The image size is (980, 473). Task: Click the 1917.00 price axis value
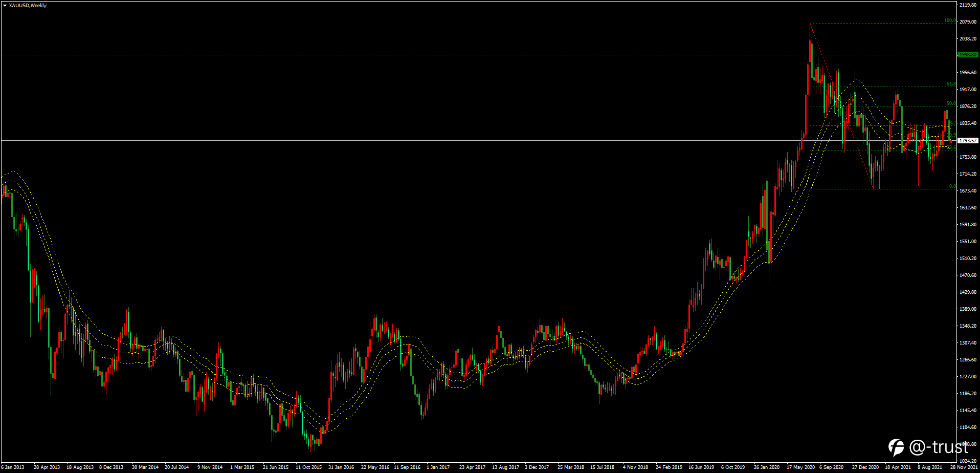969,90
